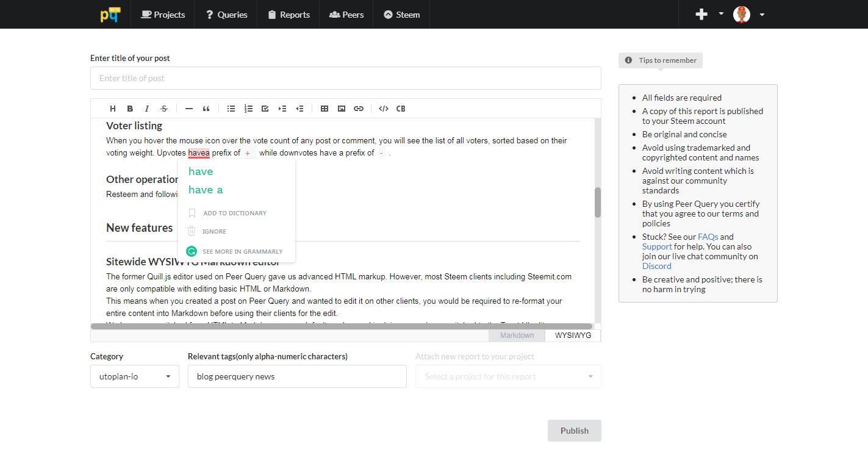Open the Steem menu item

[402, 15]
